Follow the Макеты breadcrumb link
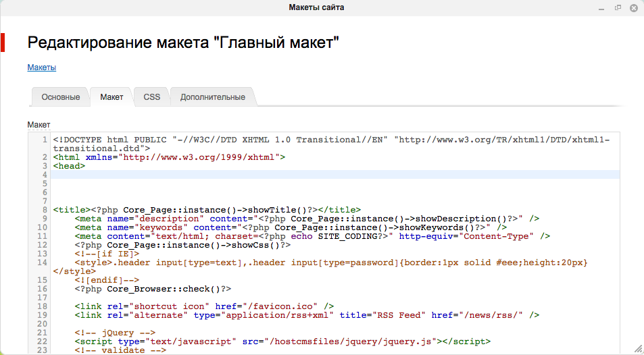644x355 pixels. [x=41, y=67]
